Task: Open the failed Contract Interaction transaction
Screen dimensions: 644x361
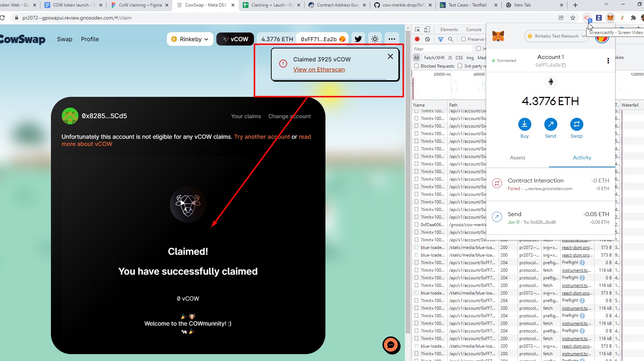Action: [x=550, y=184]
